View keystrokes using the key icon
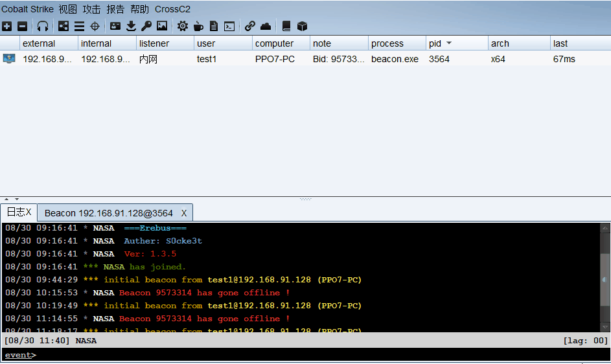This screenshot has height=364, width=611. [x=146, y=26]
